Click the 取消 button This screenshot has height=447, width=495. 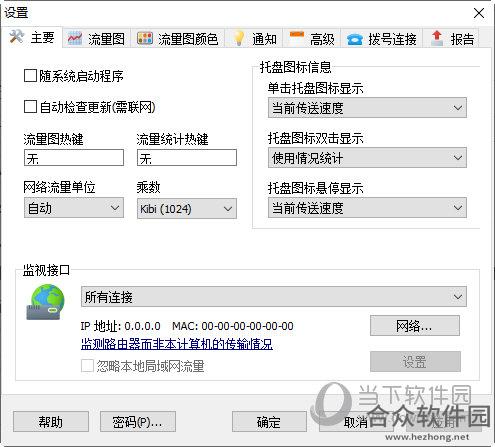(356, 422)
